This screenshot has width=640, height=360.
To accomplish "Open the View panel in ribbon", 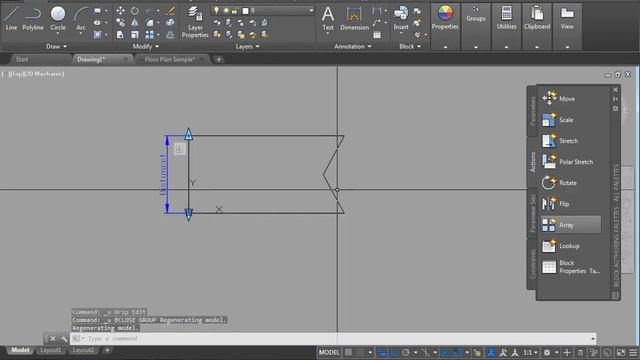I will coord(567,18).
